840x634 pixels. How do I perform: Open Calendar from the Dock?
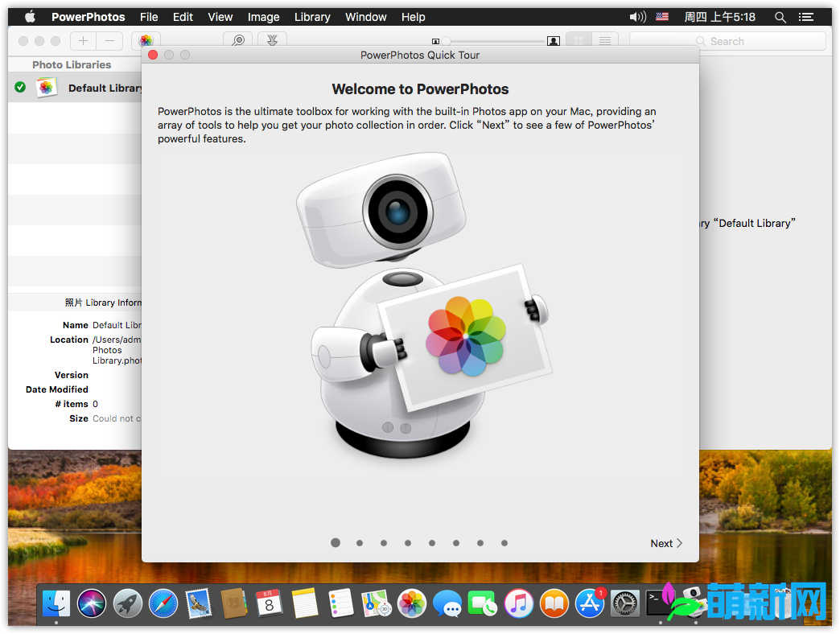tap(269, 603)
